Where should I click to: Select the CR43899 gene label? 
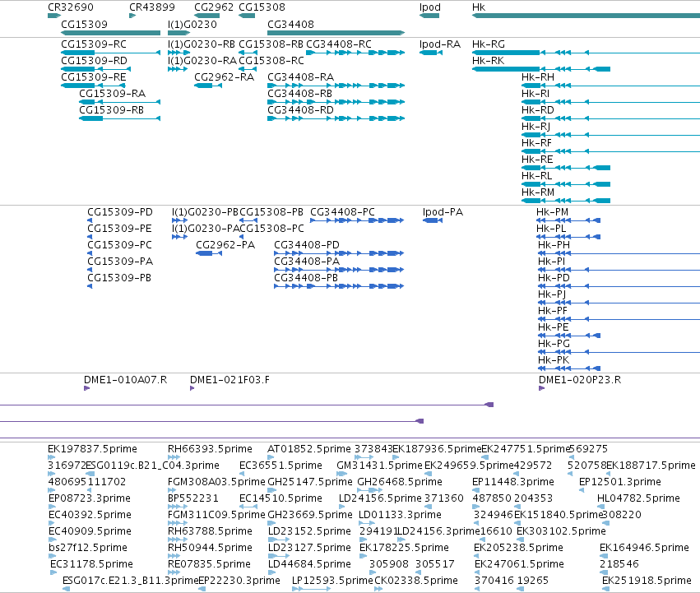coord(152,7)
